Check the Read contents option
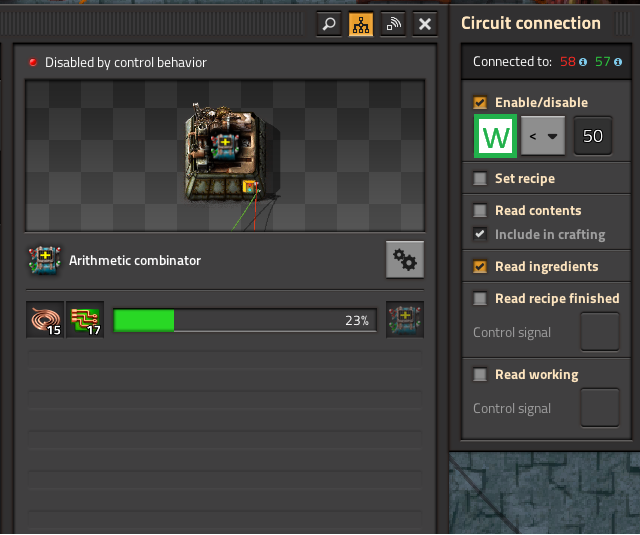 (x=480, y=211)
